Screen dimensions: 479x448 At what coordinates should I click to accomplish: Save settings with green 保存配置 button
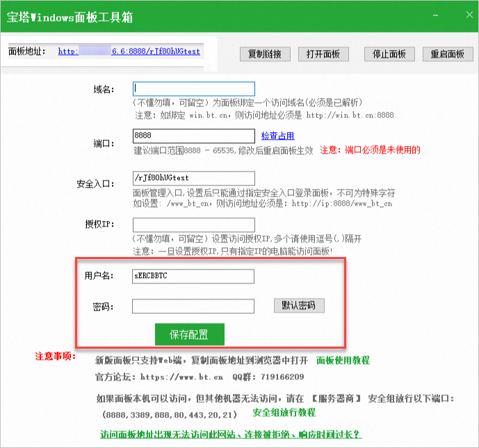(x=189, y=334)
